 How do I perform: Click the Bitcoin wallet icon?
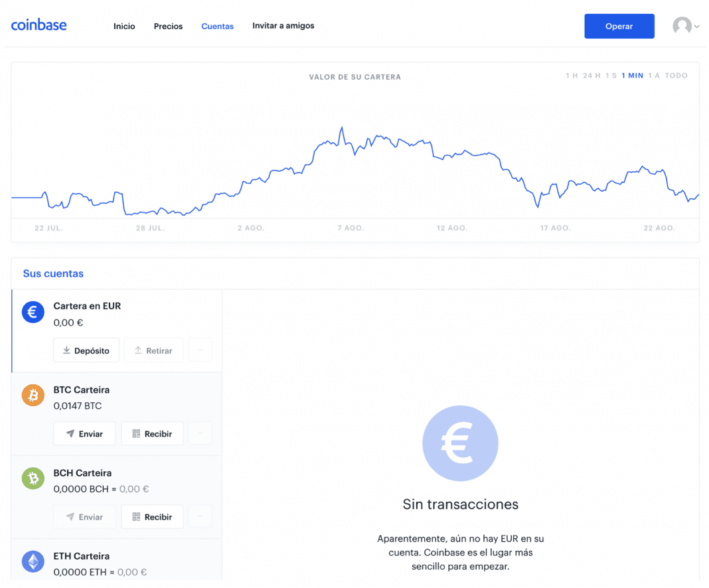coord(33,395)
